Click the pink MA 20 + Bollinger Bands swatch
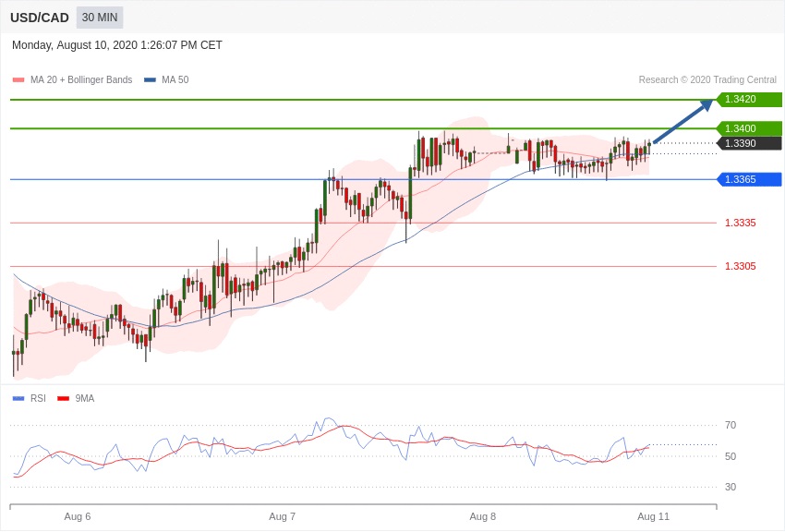785x532 pixels. (18, 80)
